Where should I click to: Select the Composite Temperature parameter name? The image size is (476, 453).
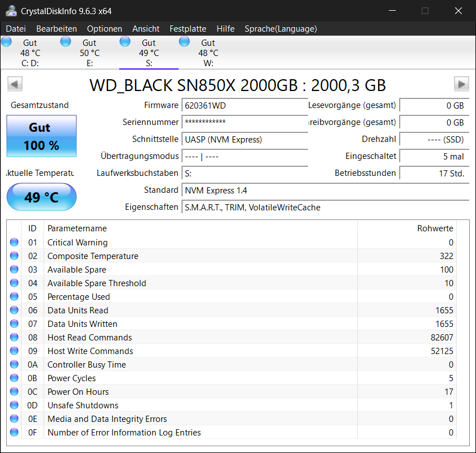(x=93, y=256)
